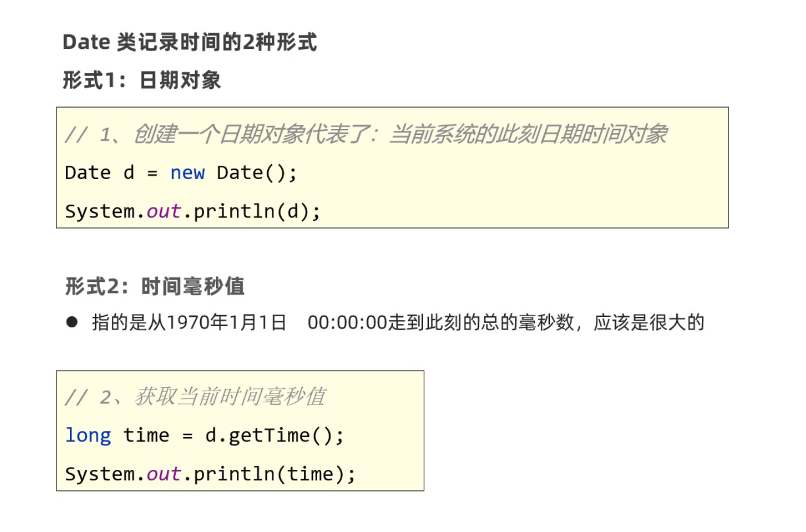The width and height of the screenshot is (806, 532).
Task: Click the "形式1：日期对象" subheading
Action: [x=142, y=80]
